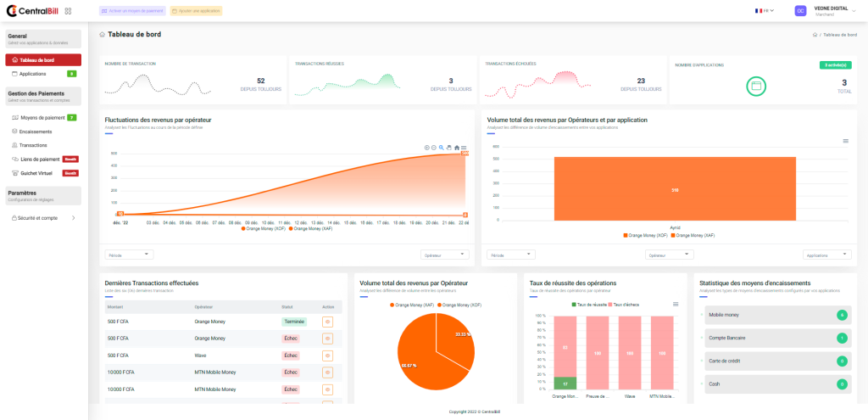868x420 pixels.
Task: Click the Montant column header
Action: (114, 307)
